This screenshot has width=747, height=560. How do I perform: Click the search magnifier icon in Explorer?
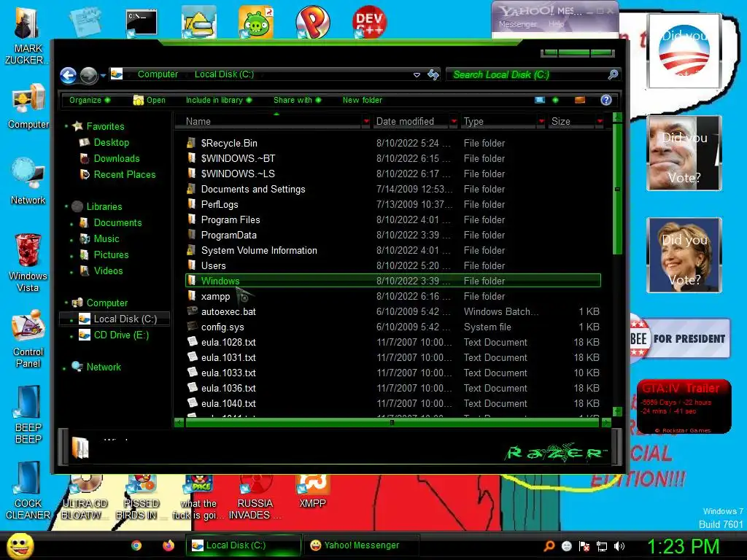point(613,74)
